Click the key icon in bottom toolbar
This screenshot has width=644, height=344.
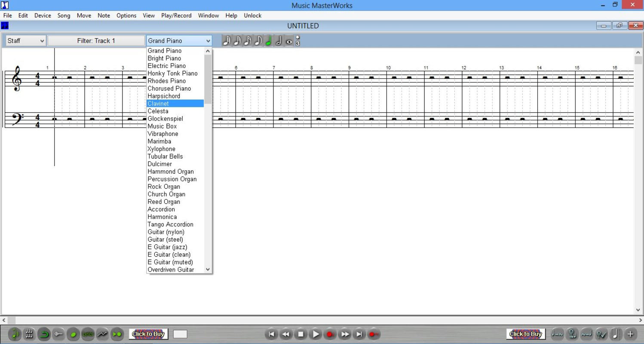coord(58,334)
